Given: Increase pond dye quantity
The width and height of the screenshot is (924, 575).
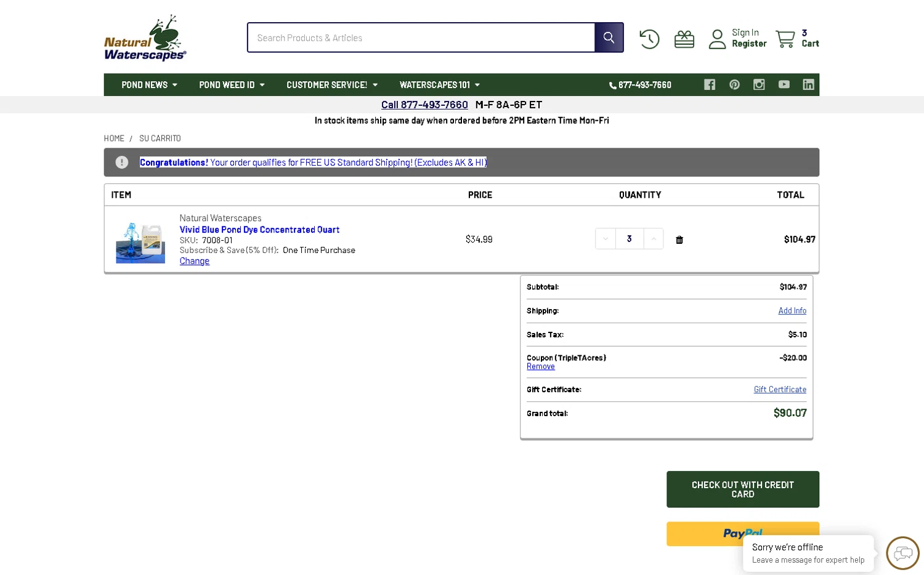Looking at the screenshot, I should [654, 239].
